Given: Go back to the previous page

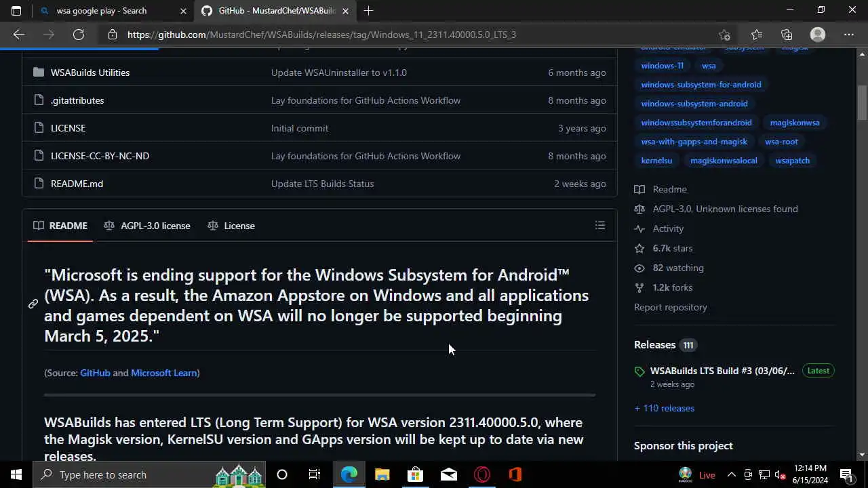Looking at the screenshot, I should tap(18, 35).
